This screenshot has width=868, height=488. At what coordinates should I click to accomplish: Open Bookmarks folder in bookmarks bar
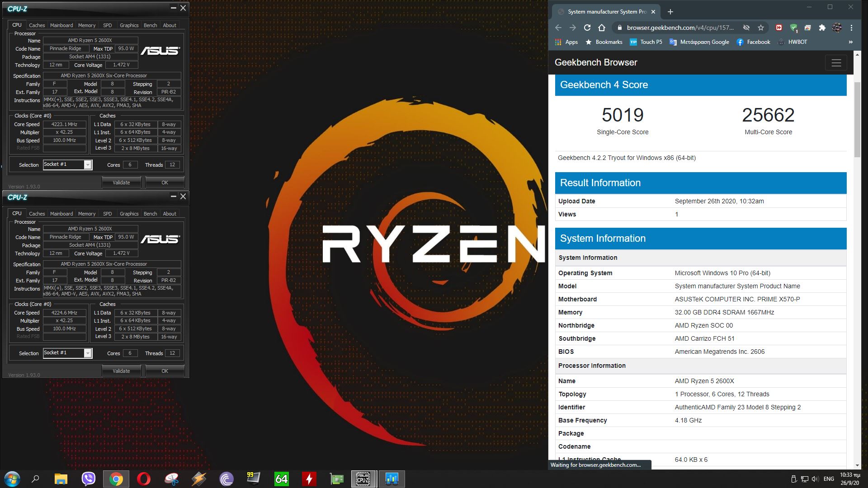[604, 42]
